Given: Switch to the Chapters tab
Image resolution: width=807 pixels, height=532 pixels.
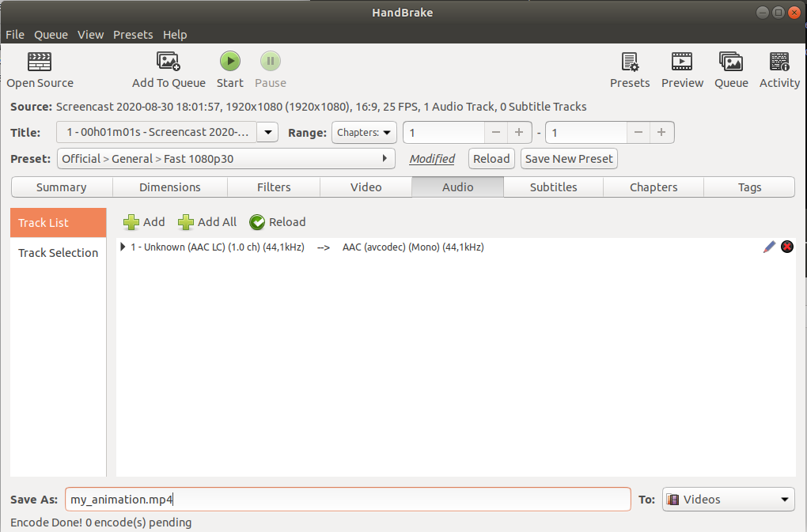Looking at the screenshot, I should [x=654, y=187].
